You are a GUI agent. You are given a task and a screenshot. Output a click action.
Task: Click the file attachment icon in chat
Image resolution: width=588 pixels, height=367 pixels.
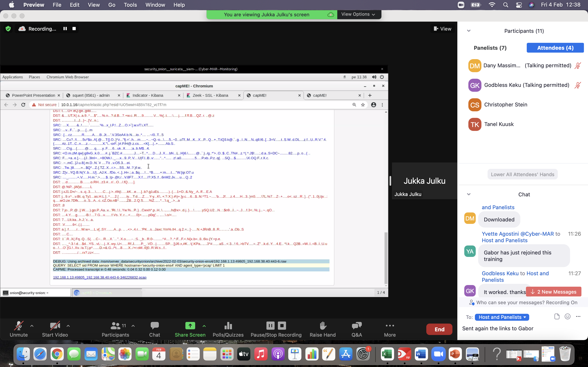coord(557,316)
